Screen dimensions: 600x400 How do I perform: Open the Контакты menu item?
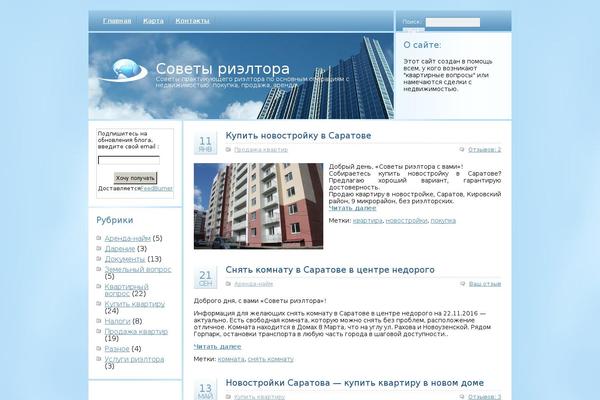tap(192, 21)
